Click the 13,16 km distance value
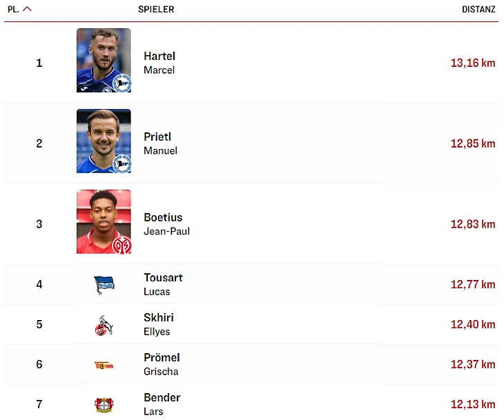This screenshot has height=420, width=504. (x=473, y=63)
